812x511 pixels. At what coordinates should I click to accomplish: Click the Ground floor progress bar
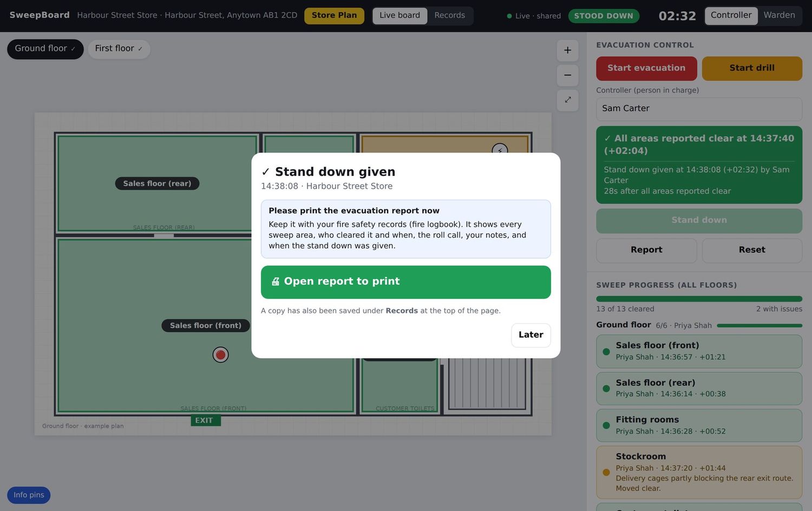point(759,326)
